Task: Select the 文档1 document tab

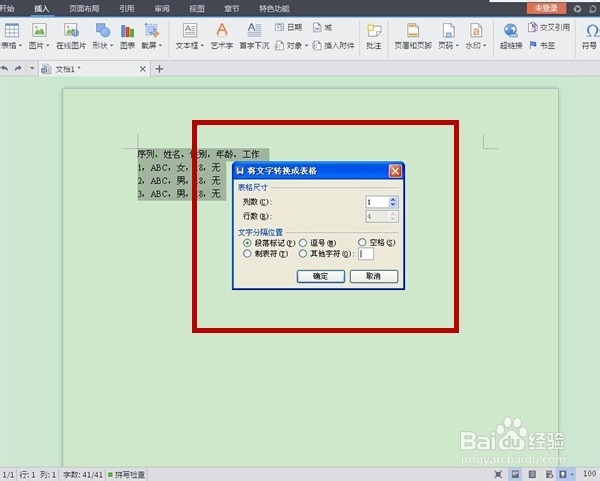Action: coord(94,69)
